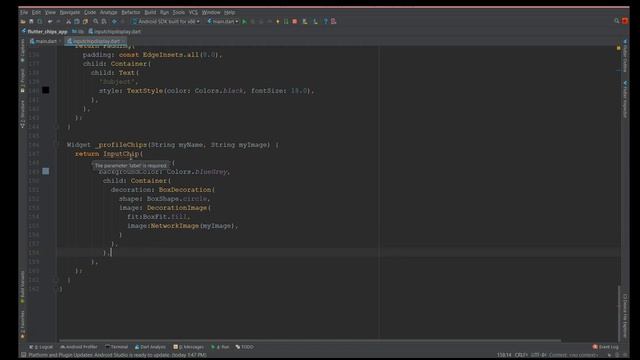Click the Undo arrow icon
Screen dimensions: 640x360
click(x=50, y=22)
